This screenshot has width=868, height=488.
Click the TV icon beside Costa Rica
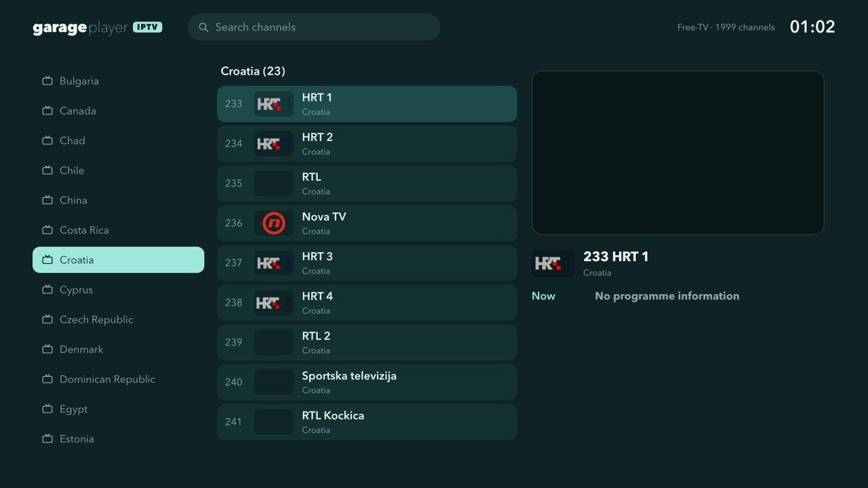[47, 230]
